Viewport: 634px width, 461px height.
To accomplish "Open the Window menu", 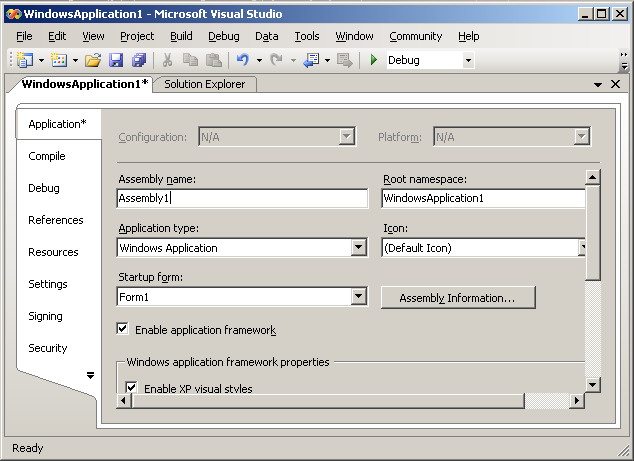I will [x=354, y=36].
